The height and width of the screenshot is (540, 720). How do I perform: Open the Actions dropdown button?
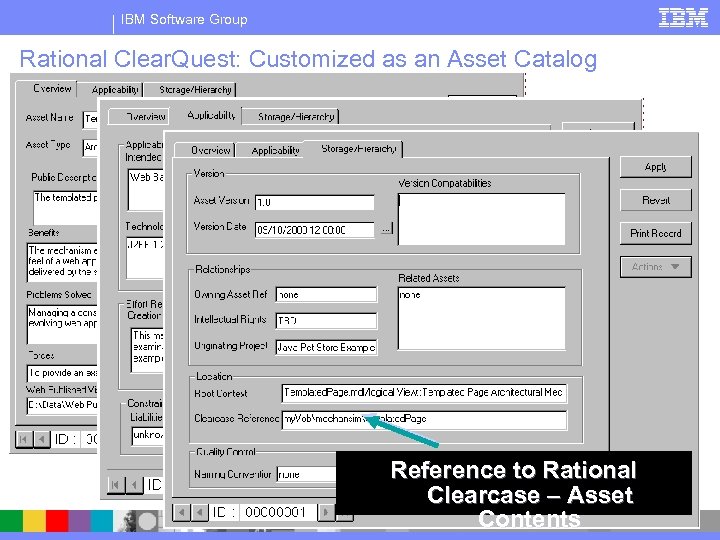pos(655,267)
